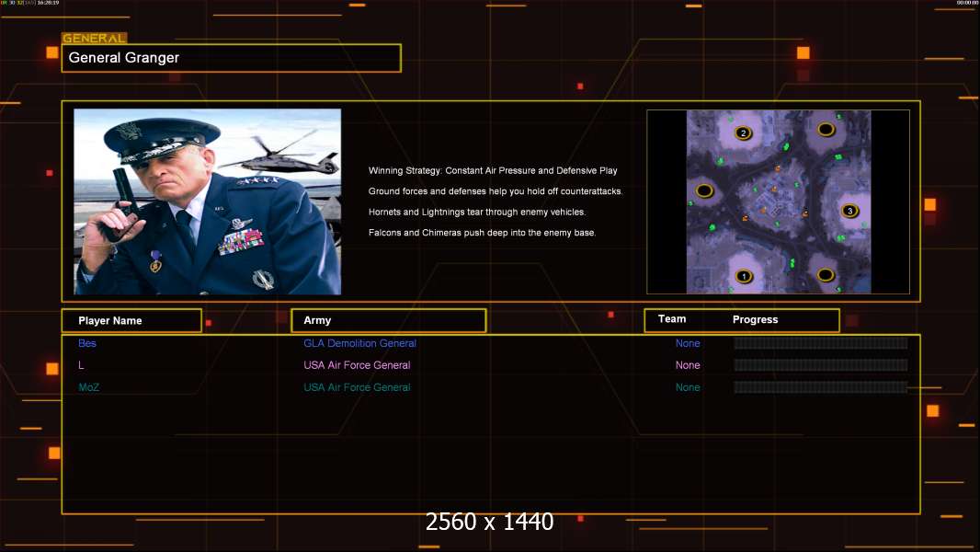Click the loading progress bar for MoZ
The width and height of the screenshot is (980, 552).
tap(821, 387)
